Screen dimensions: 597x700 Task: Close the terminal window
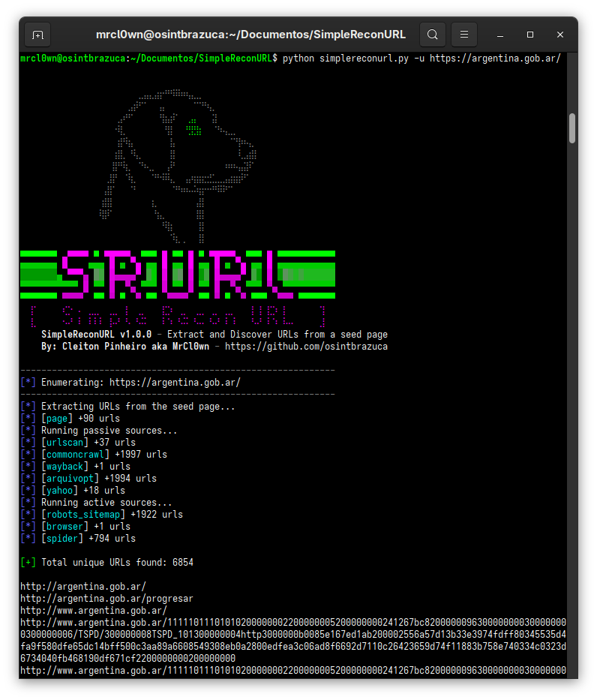(x=560, y=35)
